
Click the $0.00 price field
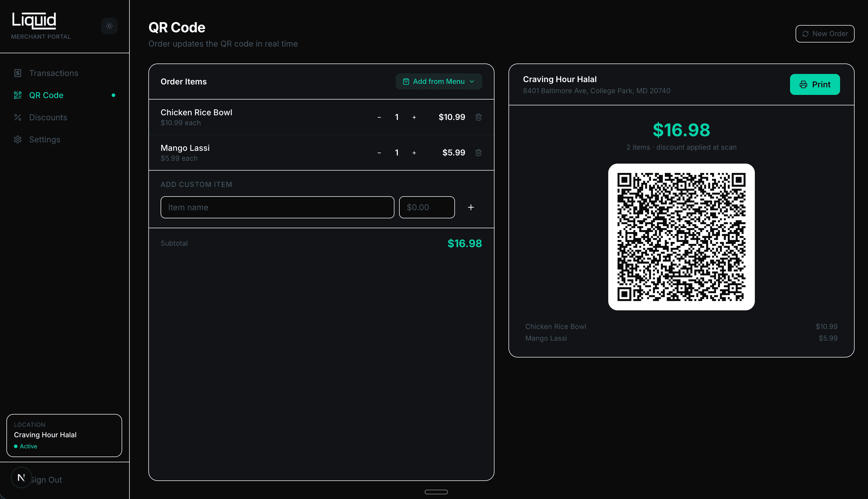coord(427,207)
